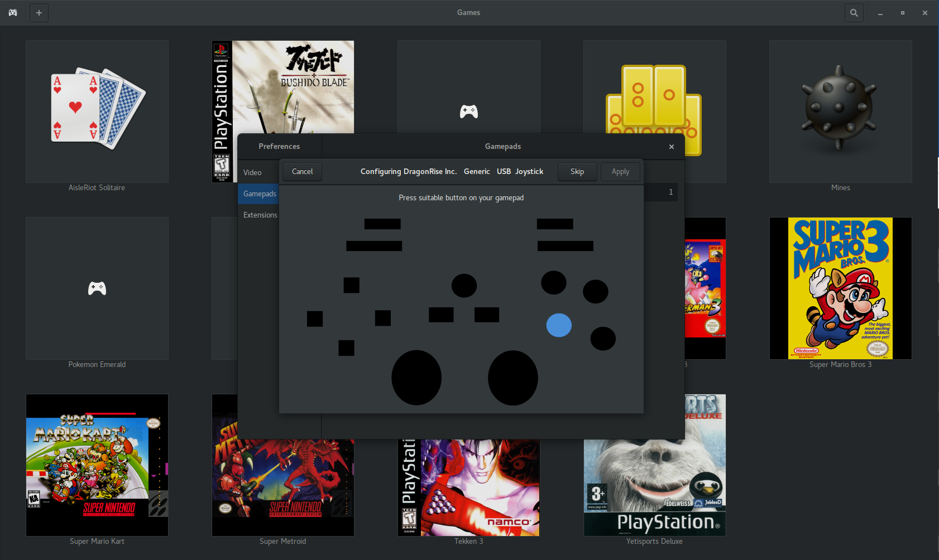Viewport: 939px width, 560px height.
Task: Click 'Press suitable button on your gamepad' text
Action: pos(461,197)
